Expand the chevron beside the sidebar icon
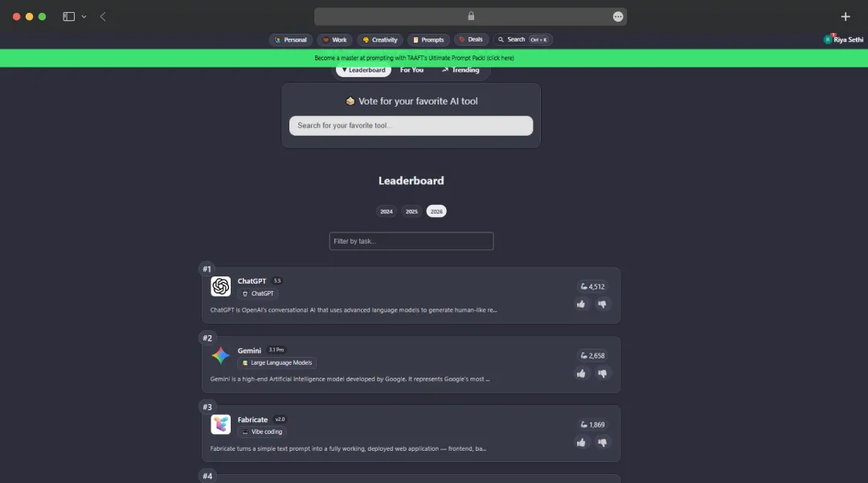 [x=84, y=15]
